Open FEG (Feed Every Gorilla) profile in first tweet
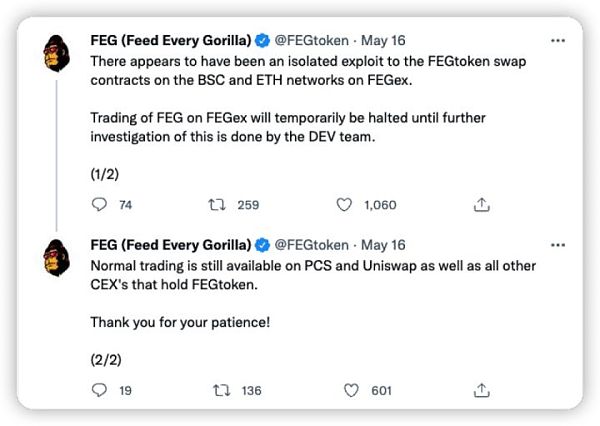This screenshot has width=600, height=426. pyautogui.click(x=171, y=42)
